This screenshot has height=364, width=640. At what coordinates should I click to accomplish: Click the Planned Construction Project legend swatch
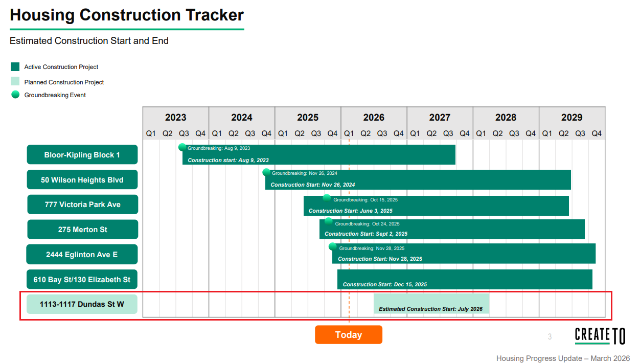15,81
